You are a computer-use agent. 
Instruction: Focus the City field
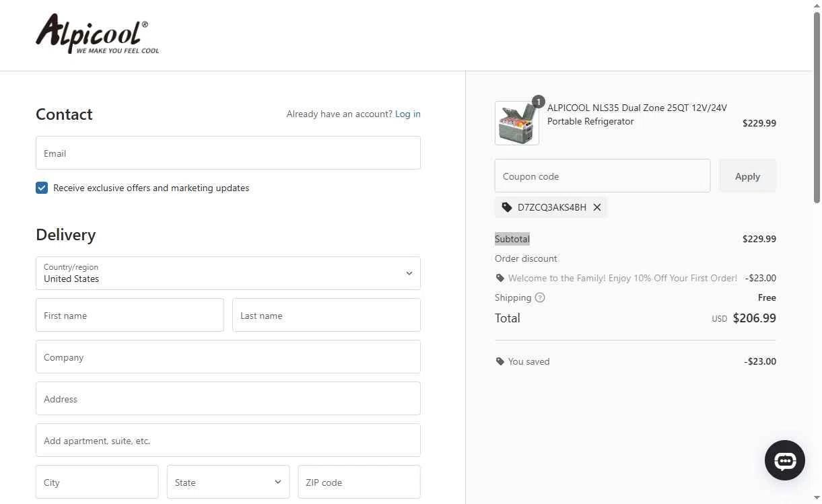point(97,482)
